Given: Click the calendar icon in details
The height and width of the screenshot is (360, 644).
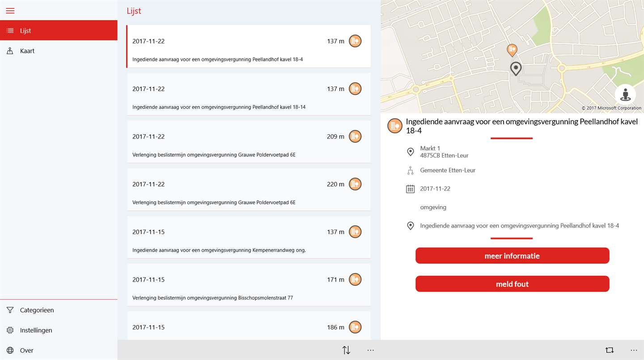Looking at the screenshot, I should pyautogui.click(x=410, y=189).
